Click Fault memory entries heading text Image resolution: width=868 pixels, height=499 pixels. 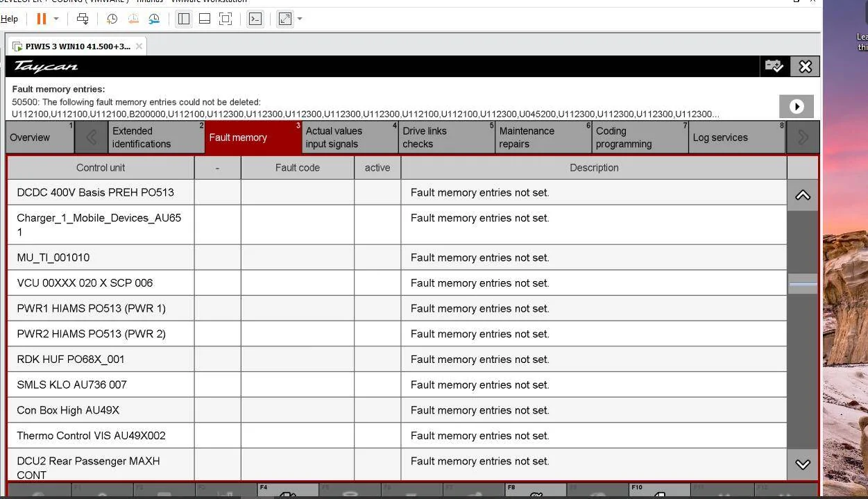[x=58, y=90]
